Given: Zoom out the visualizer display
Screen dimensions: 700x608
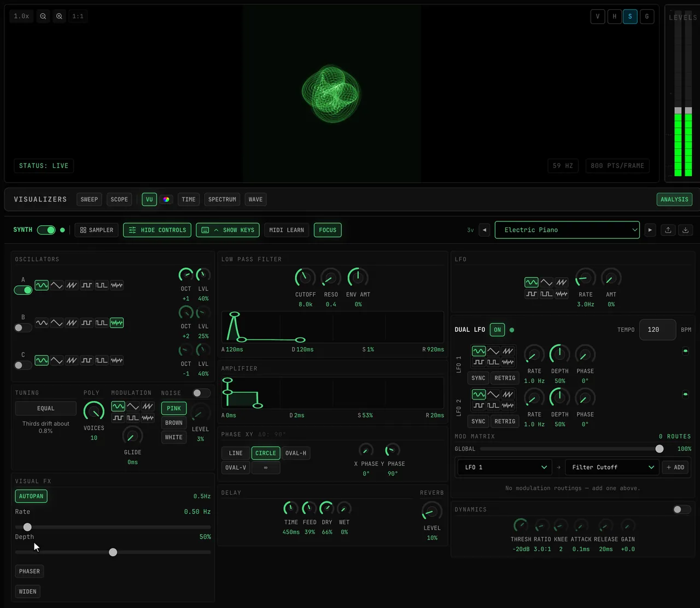Looking at the screenshot, I should [43, 16].
